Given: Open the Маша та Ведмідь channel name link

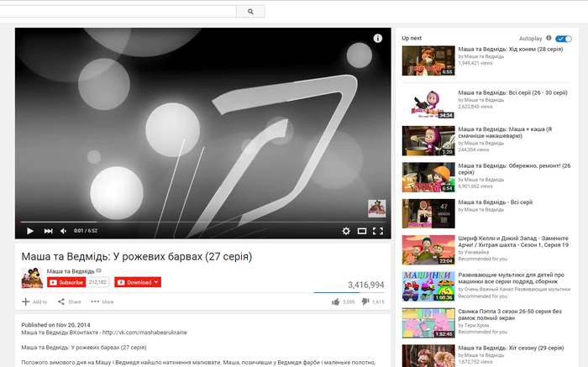Looking at the screenshot, I should coord(71,271).
